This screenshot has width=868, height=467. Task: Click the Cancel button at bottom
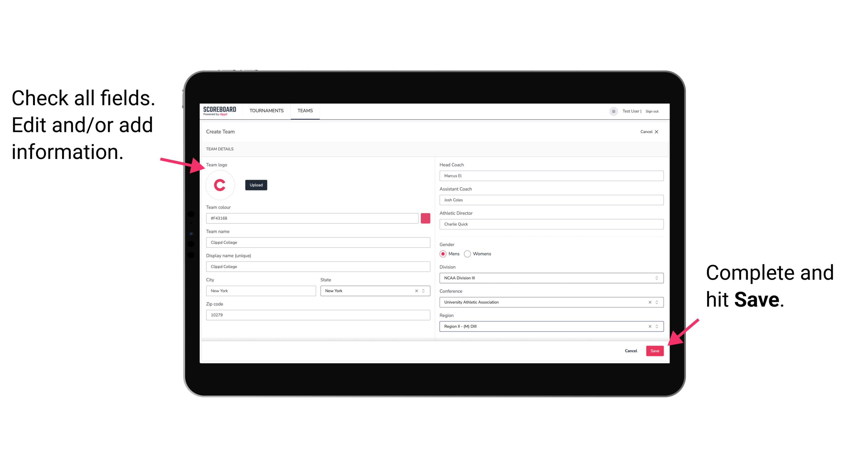(631, 350)
